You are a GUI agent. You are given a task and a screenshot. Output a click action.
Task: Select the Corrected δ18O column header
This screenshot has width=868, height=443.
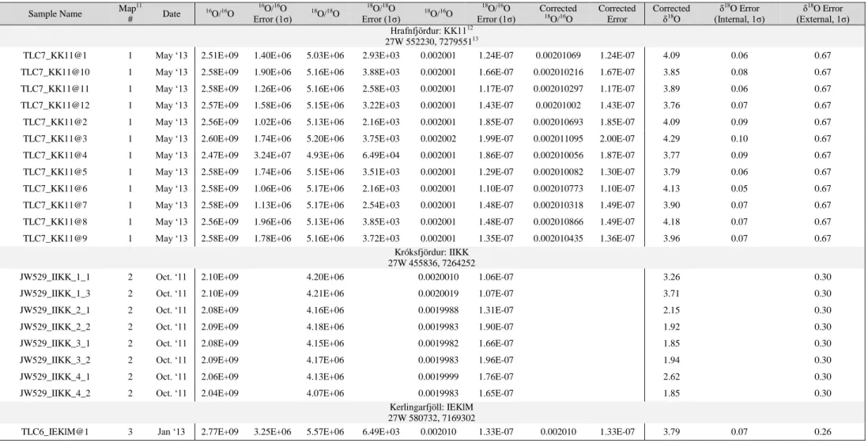pos(671,14)
